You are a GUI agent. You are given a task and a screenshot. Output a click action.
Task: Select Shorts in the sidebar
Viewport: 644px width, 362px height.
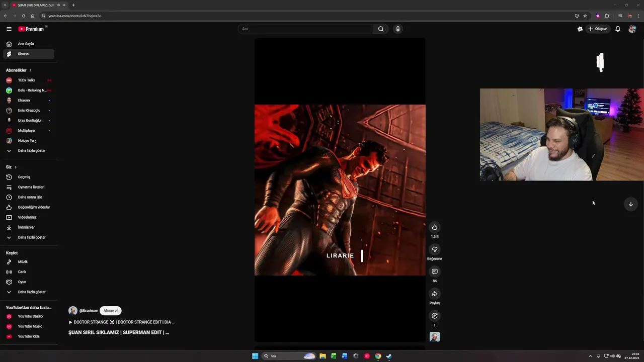coord(29,54)
